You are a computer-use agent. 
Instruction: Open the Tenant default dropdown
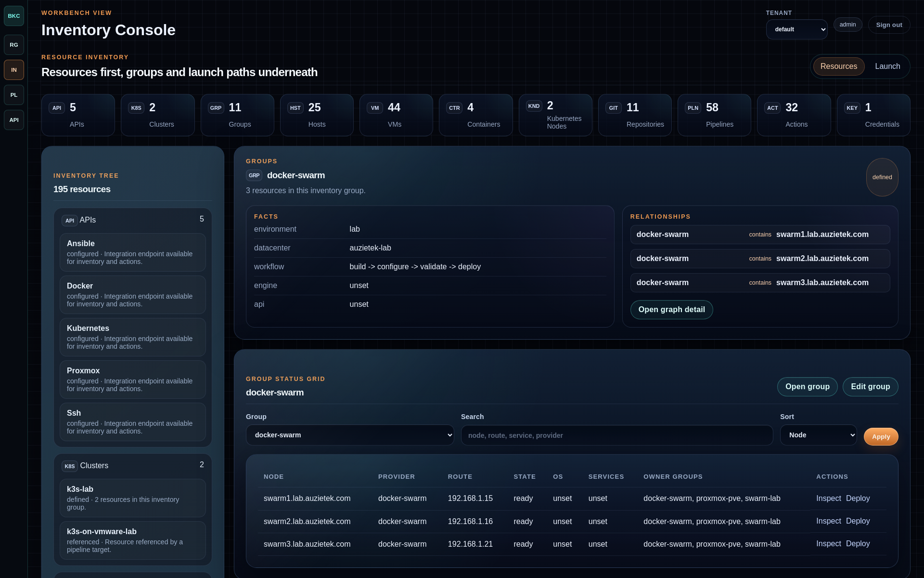click(797, 29)
